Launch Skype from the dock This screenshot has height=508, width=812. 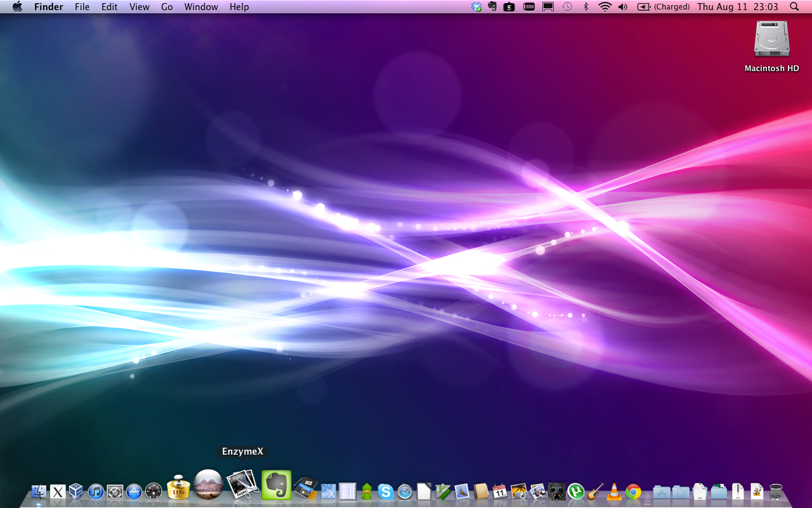point(386,491)
